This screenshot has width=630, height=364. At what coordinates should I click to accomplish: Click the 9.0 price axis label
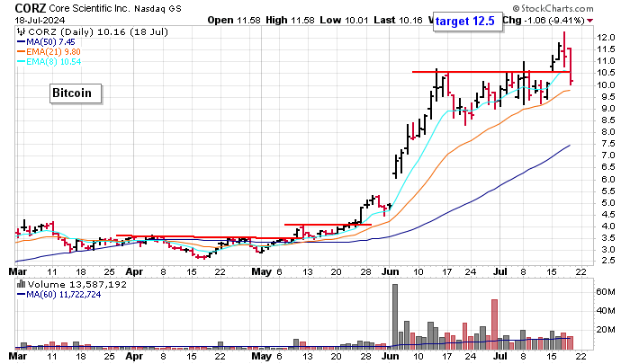[x=607, y=109]
